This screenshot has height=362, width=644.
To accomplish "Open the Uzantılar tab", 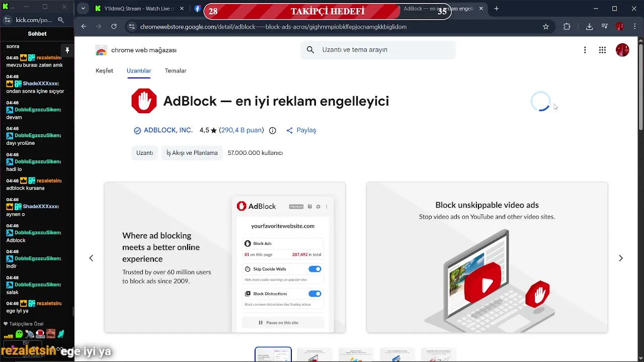I will pyautogui.click(x=139, y=71).
